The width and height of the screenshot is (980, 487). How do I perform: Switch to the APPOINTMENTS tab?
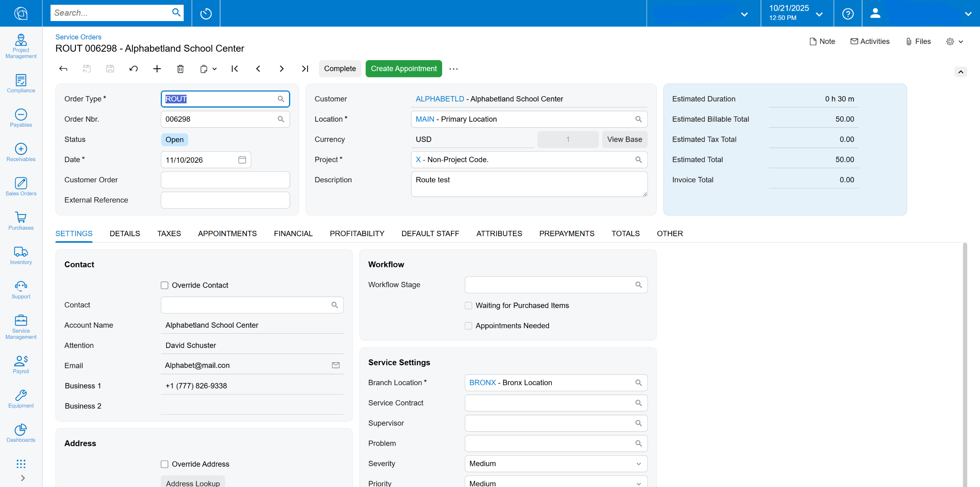pyautogui.click(x=227, y=234)
